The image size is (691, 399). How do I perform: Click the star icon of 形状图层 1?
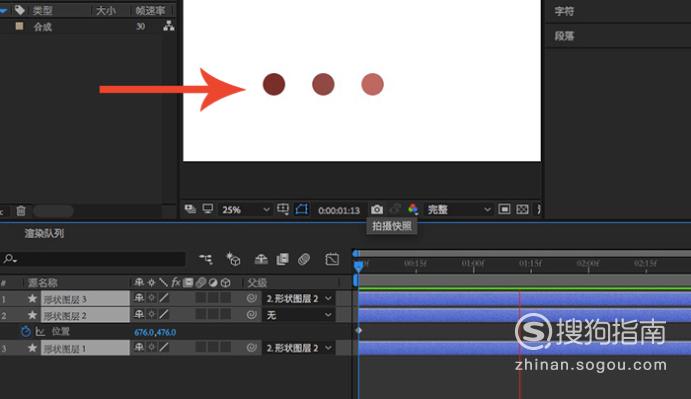point(32,348)
